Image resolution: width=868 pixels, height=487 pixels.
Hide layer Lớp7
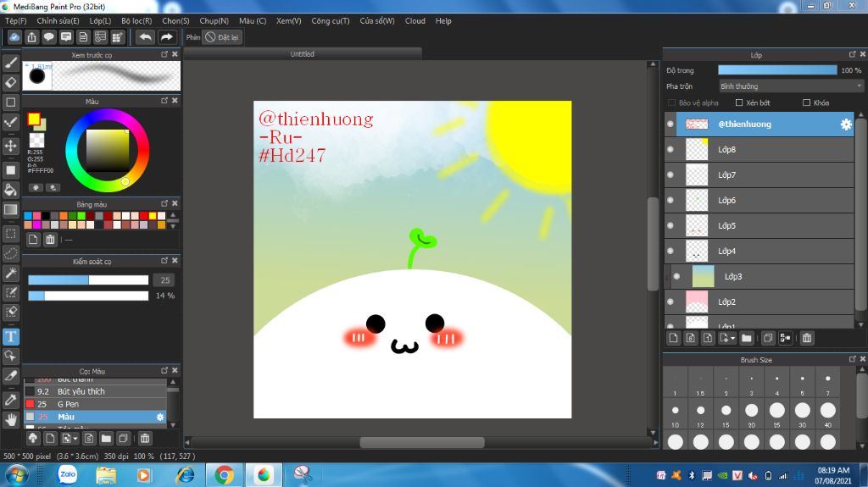coord(670,174)
